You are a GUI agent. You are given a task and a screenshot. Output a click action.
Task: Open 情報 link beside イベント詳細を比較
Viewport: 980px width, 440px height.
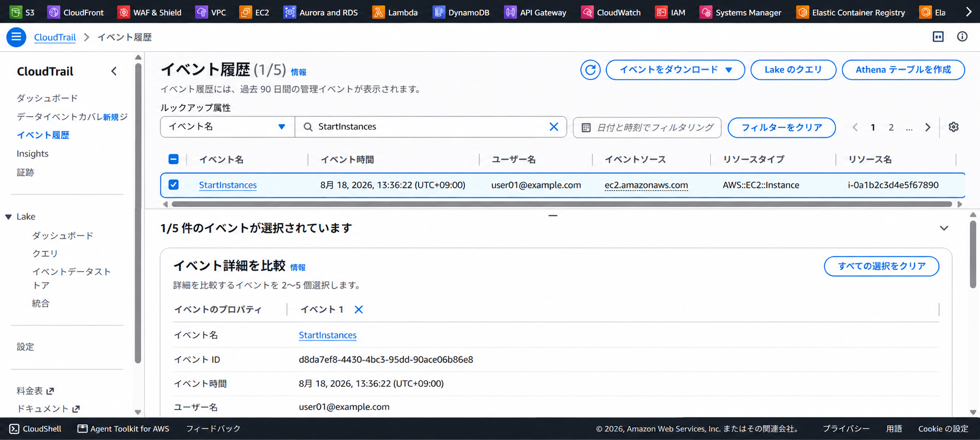click(298, 268)
